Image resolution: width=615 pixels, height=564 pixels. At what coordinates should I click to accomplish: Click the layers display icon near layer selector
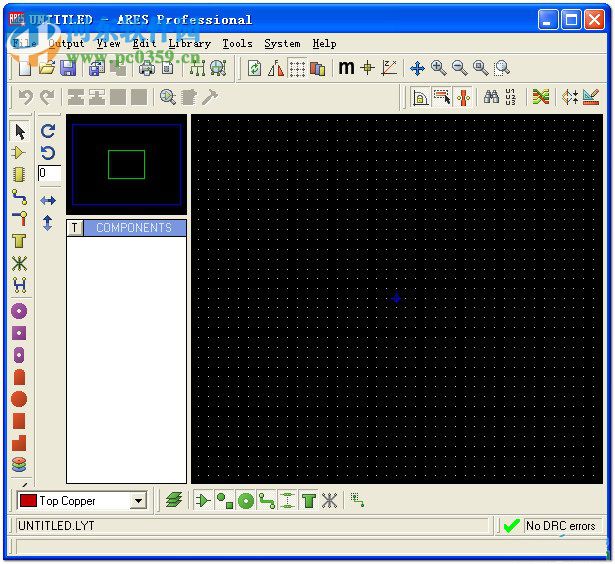(174, 500)
